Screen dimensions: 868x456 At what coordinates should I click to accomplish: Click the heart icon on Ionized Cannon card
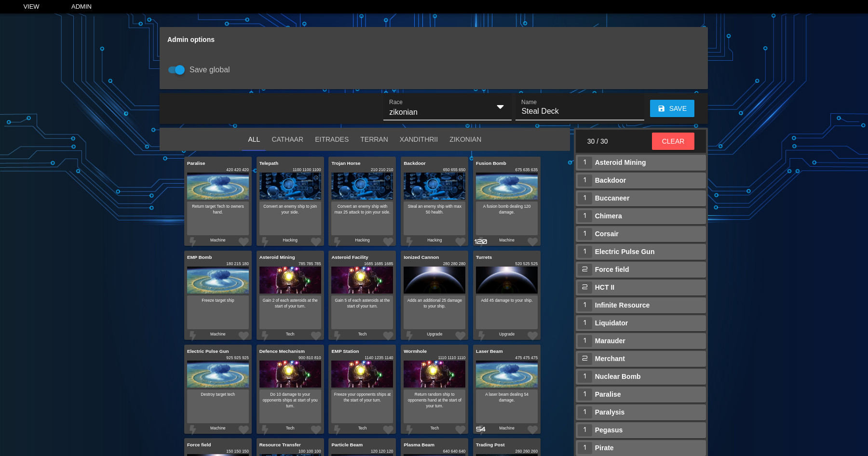point(461,335)
